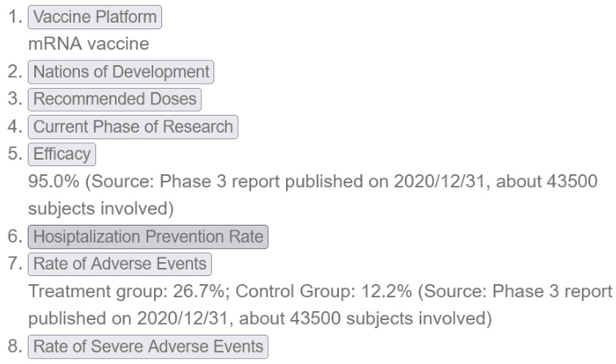The height and width of the screenshot is (364, 616).
Task: Expand the Hosiptalization Prevention Rate section
Action: point(147,237)
